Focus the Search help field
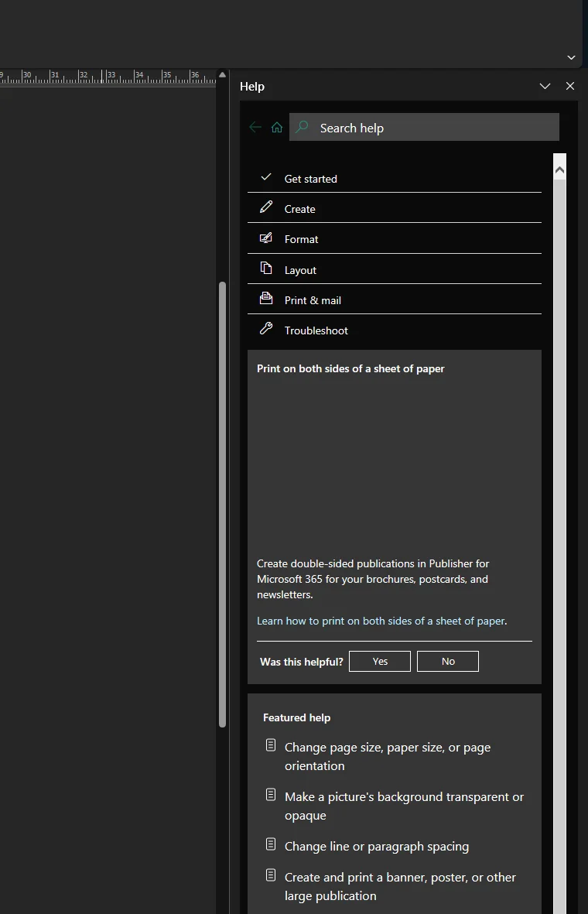The height and width of the screenshot is (914, 588). 424,127
